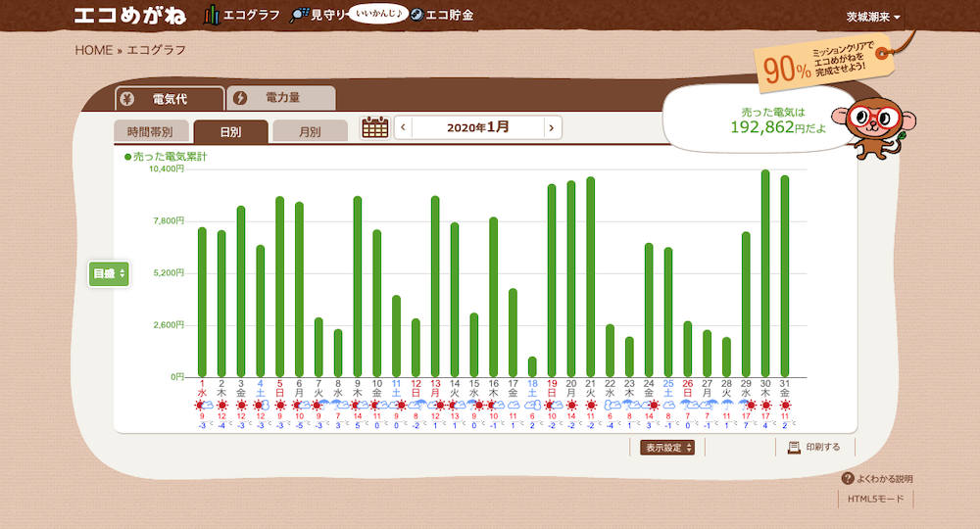Click the weather icon for day 30
The width and height of the screenshot is (980, 529).
tap(765, 405)
